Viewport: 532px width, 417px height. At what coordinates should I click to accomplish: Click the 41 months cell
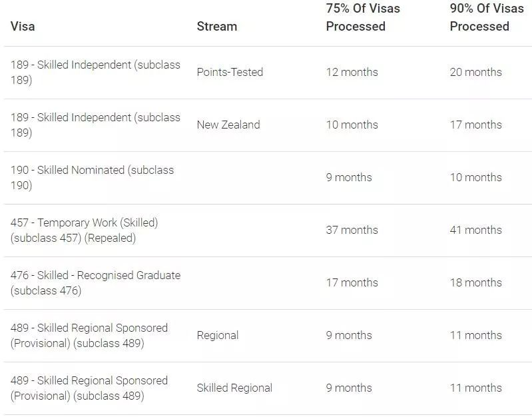475,230
